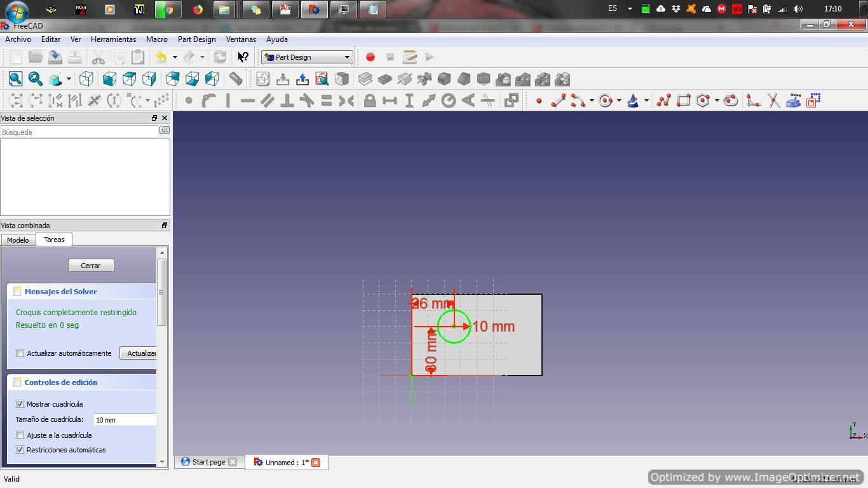Click the Cerrar button
The height and width of the screenshot is (488, 868).
[91, 266]
